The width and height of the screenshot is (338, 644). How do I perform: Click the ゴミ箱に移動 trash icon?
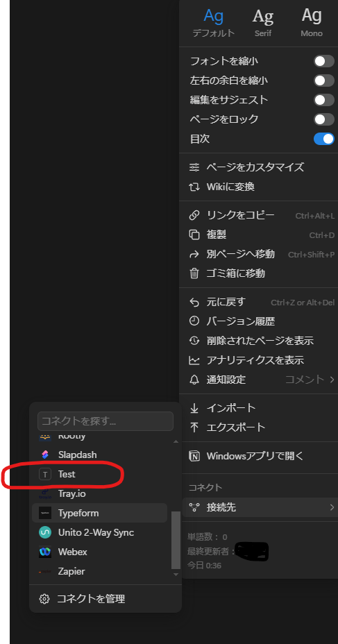pos(194,273)
